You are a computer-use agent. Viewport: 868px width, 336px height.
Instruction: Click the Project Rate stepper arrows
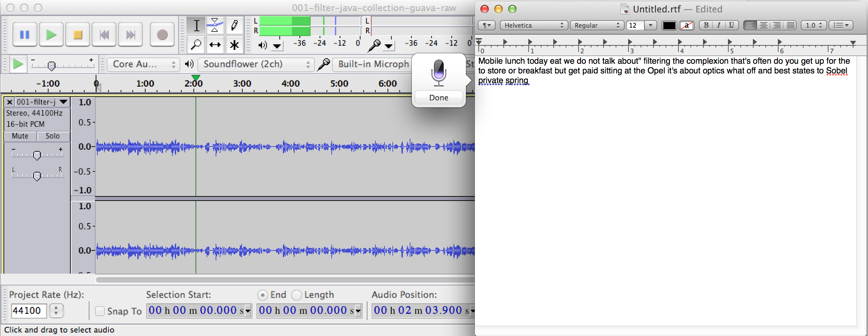[56, 310]
